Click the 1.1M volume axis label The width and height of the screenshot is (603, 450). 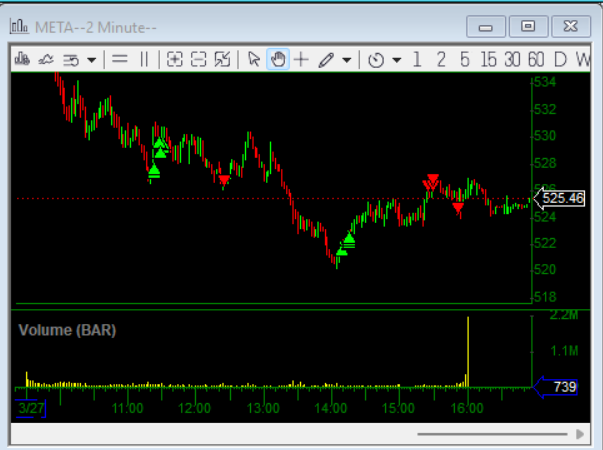pyautogui.click(x=564, y=350)
